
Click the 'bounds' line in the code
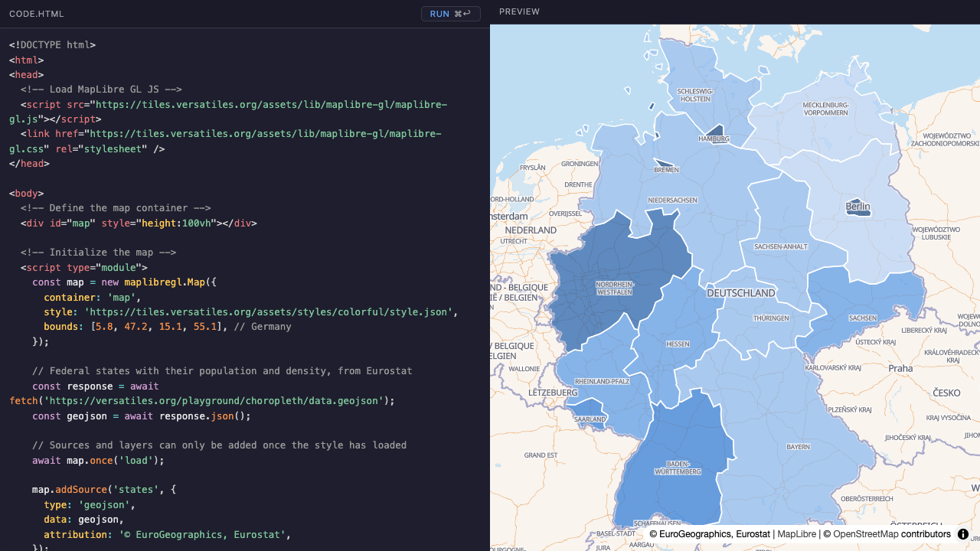coord(168,327)
